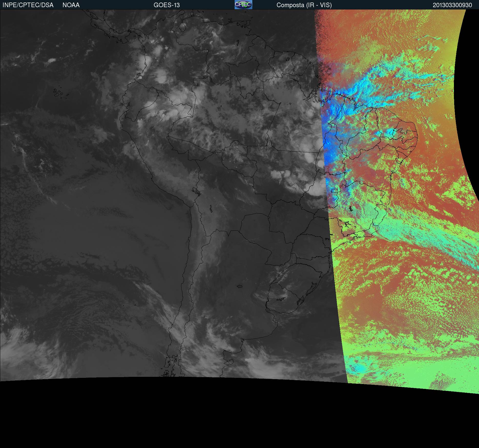Click the NOAA label in header

coord(71,5)
